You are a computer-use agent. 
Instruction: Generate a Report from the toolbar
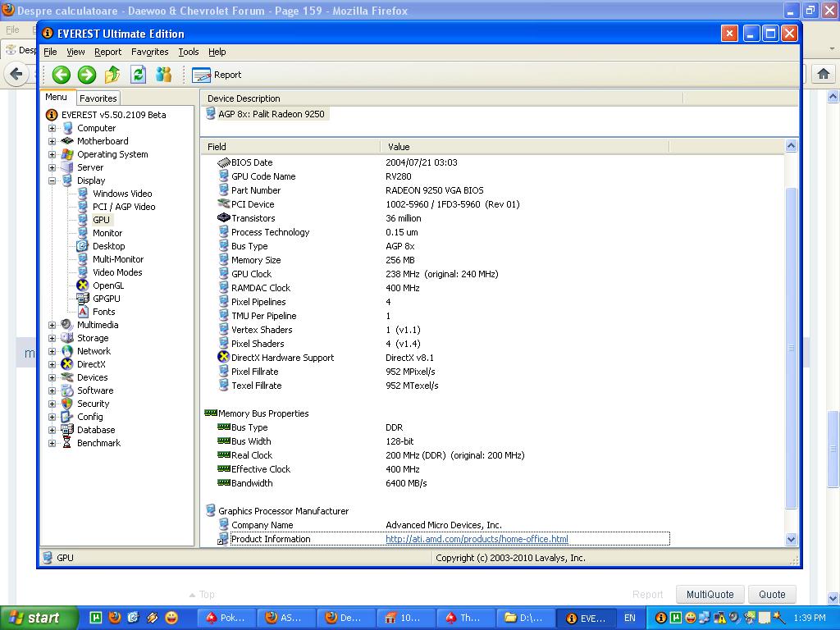[217, 75]
